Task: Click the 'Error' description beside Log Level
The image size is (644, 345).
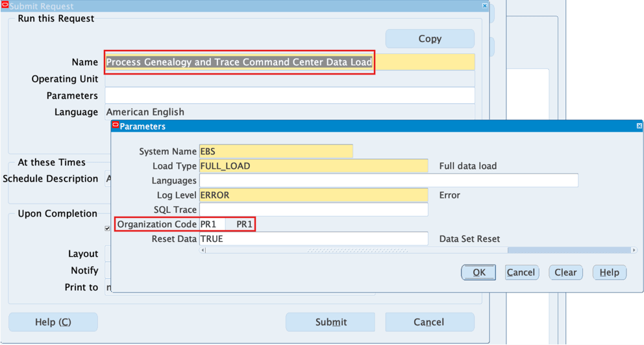Action: click(450, 195)
